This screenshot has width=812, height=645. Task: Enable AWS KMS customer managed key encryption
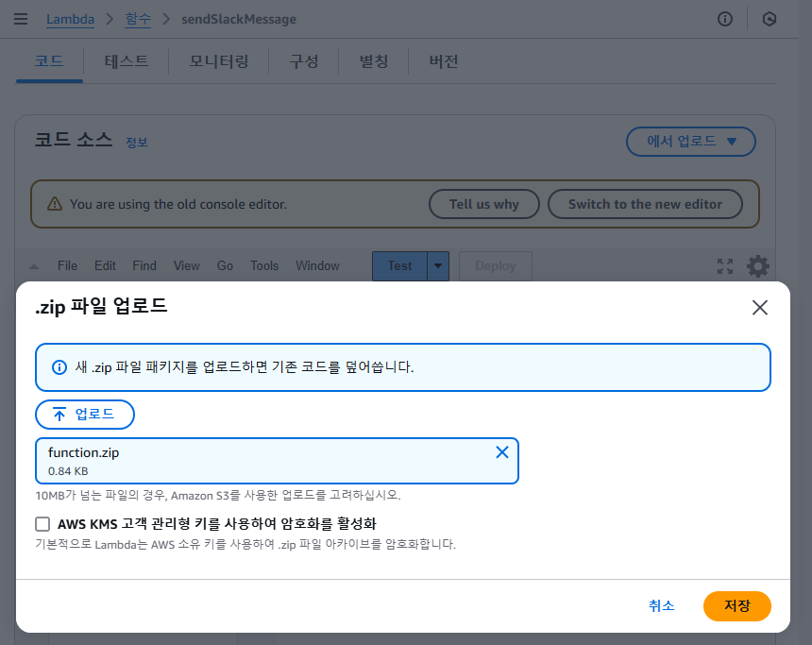tap(42, 524)
